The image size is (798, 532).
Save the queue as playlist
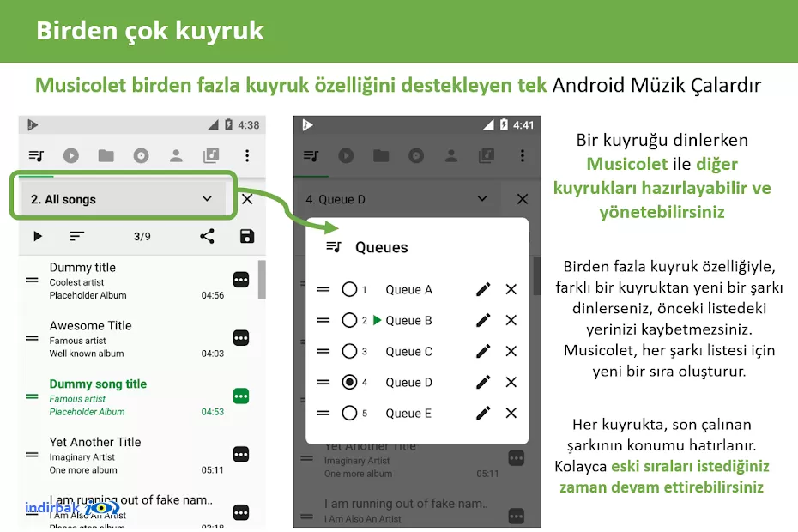click(247, 236)
